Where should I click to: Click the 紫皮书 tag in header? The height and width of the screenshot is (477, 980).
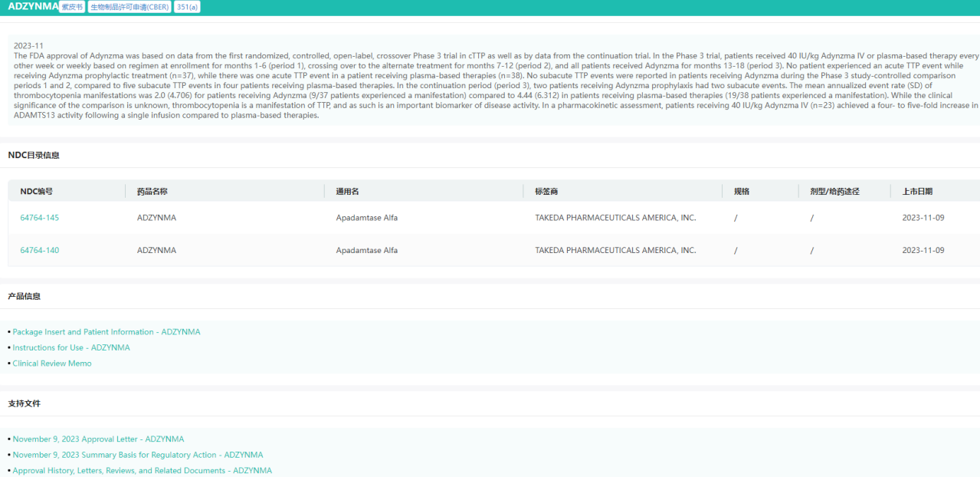[x=73, y=7]
